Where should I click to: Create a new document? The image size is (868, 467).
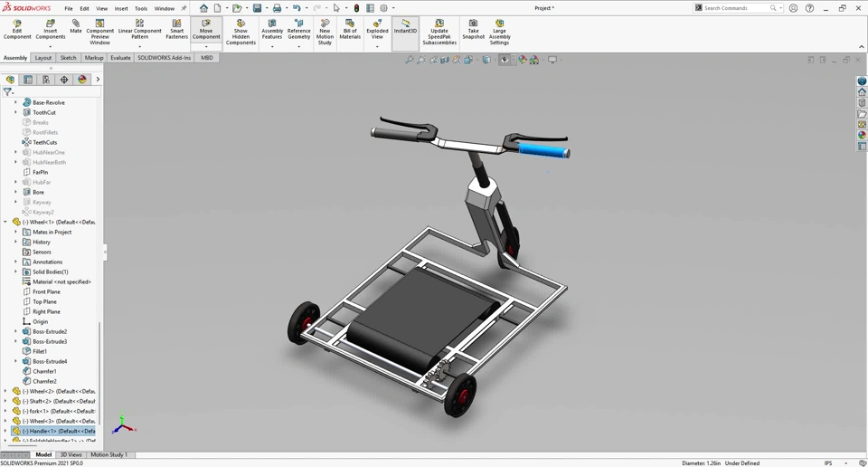coord(218,8)
